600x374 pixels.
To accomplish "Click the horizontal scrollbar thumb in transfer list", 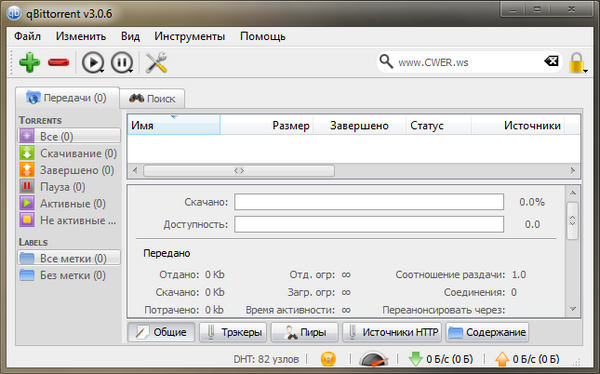I will [x=239, y=171].
